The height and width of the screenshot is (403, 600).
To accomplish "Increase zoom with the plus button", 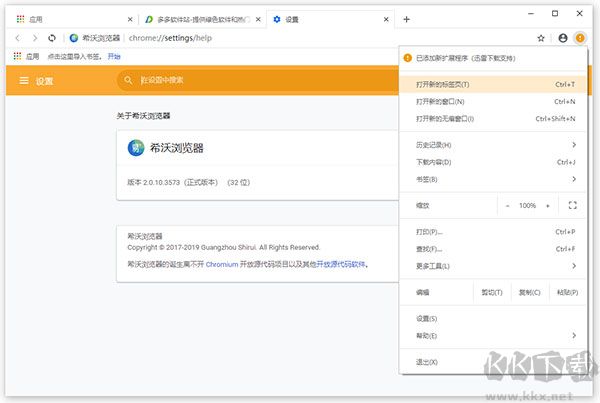I will point(548,206).
